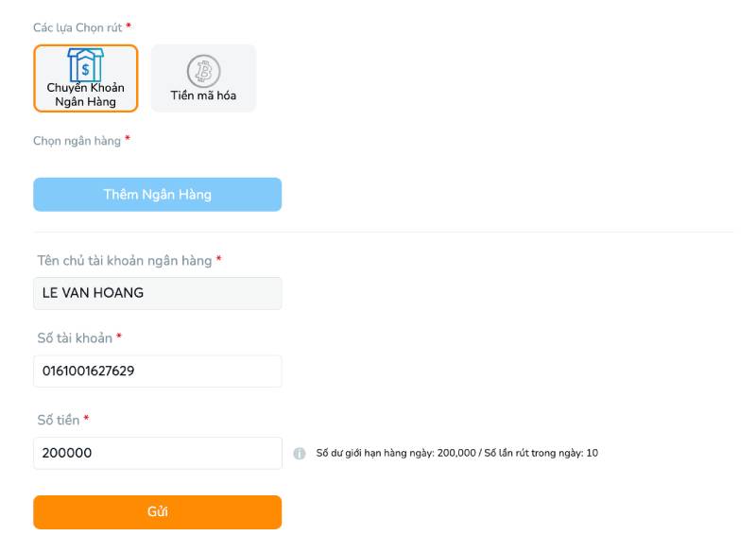Image resolution: width=756 pixels, height=553 pixels.
Task: Click the red asterisk beside "Số tài khoản"
Action: (119, 337)
